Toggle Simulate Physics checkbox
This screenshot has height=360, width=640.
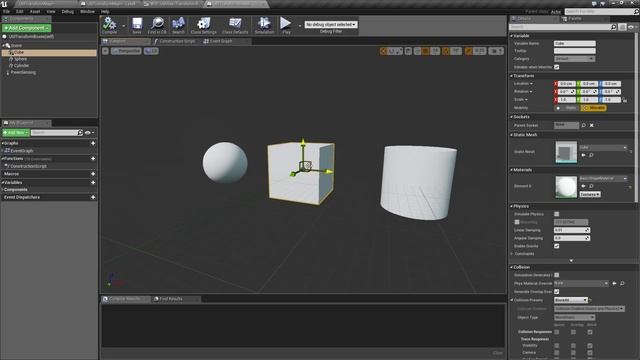click(556, 214)
